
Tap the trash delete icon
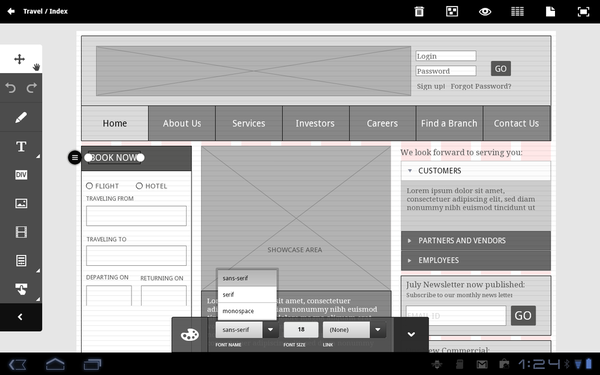tap(419, 11)
